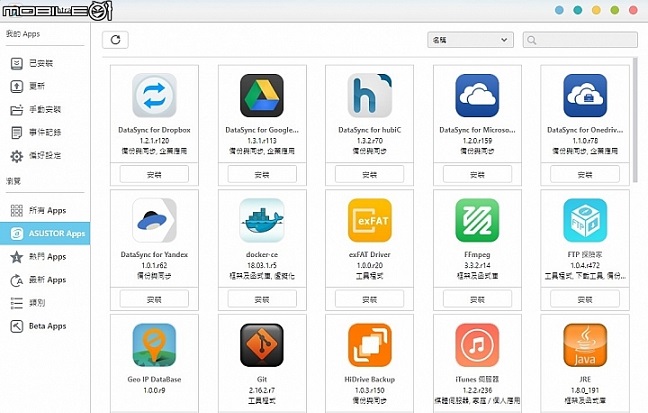This screenshot has height=413, width=648.
Task: Open preferences gear item in sidebar
Action: point(45,156)
